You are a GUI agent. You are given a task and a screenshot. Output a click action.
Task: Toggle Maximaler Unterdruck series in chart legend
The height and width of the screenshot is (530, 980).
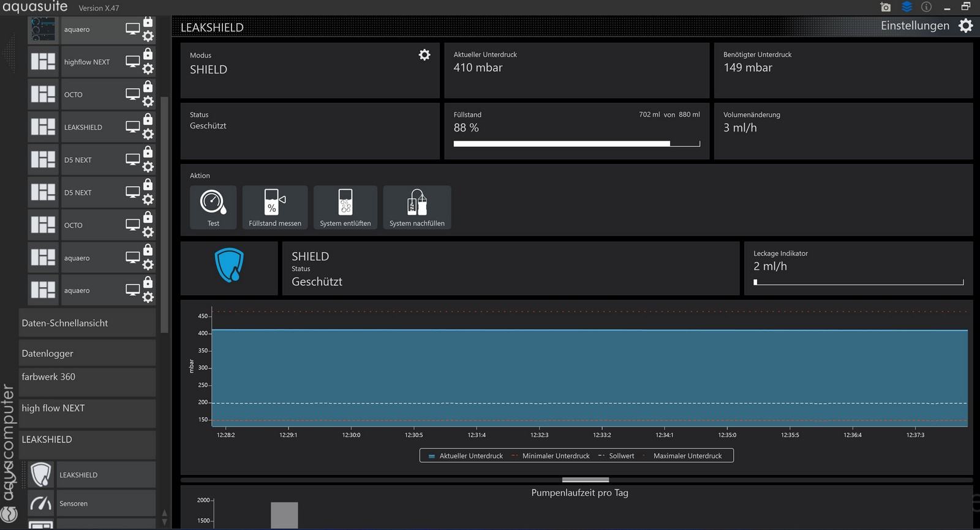(x=682, y=456)
